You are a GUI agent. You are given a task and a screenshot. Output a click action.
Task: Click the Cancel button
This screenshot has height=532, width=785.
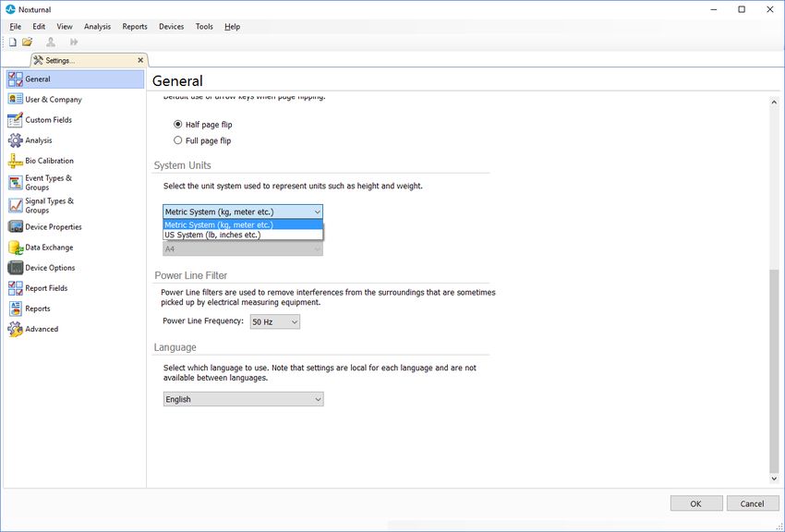pyautogui.click(x=752, y=503)
